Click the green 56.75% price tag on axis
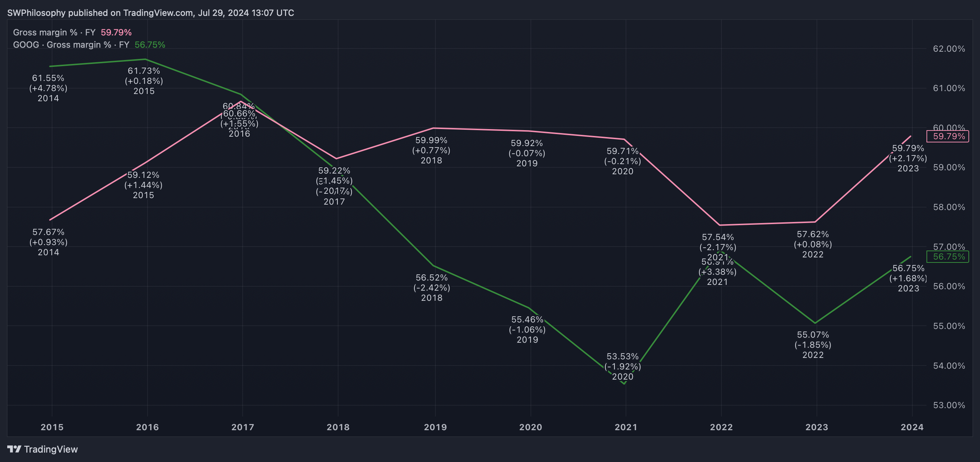The height and width of the screenshot is (462, 980). tap(948, 257)
